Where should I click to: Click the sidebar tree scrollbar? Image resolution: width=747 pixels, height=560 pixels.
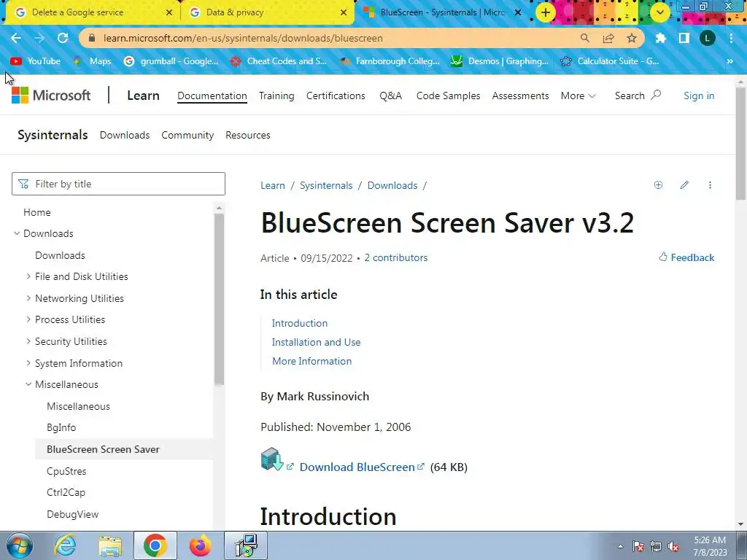[x=219, y=299]
